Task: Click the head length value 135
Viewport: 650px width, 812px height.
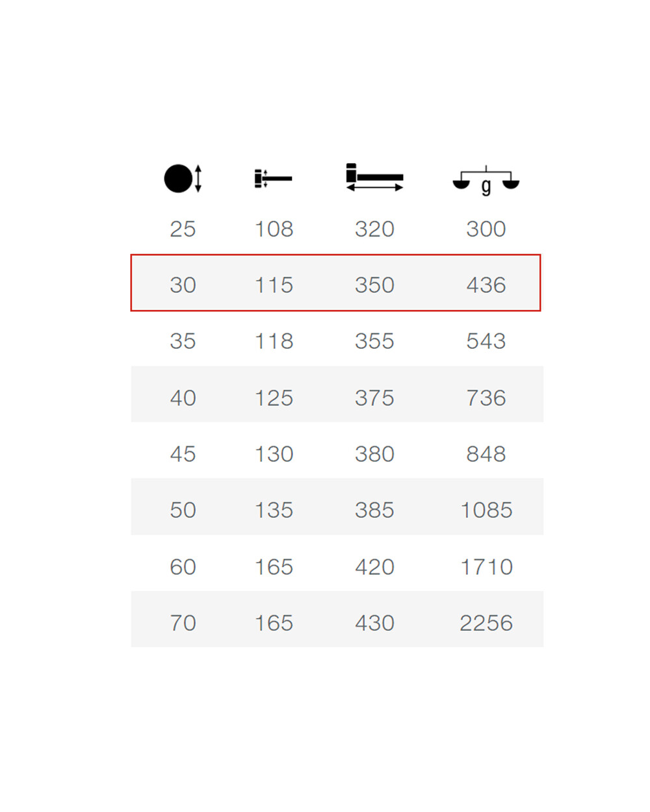Action: pyautogui.click(x=274, y=511)
